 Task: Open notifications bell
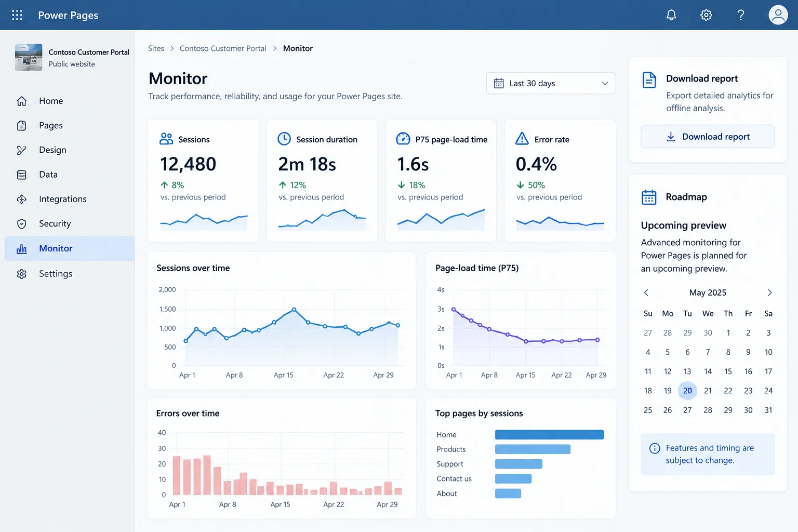pos(671,15)
